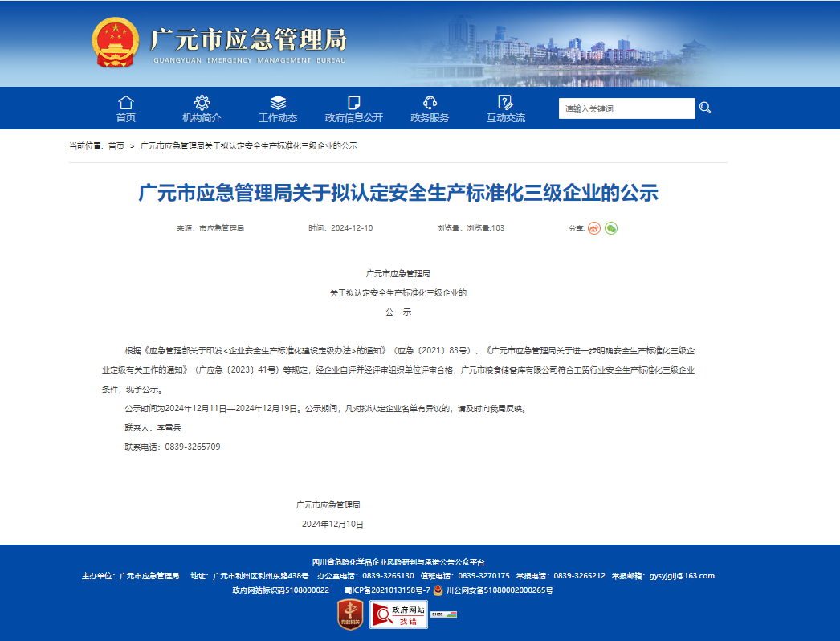The height and width of the screenshot is (641, 840).
Task: Click the breadcrumb notice title
Action: 249,145
